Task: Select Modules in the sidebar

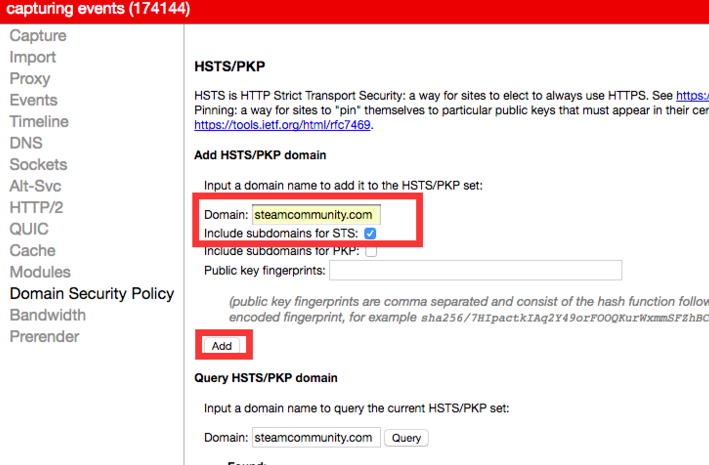Action: (x=40, y=272)
